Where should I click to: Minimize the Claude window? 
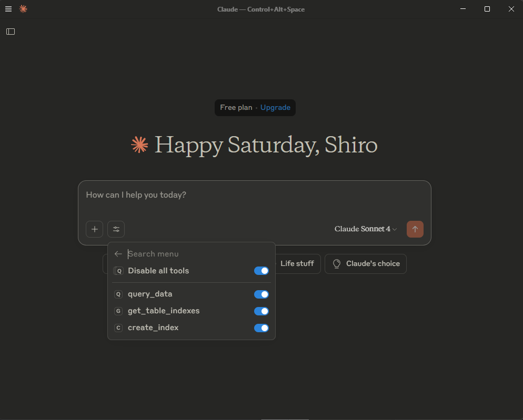coord(463,9)
